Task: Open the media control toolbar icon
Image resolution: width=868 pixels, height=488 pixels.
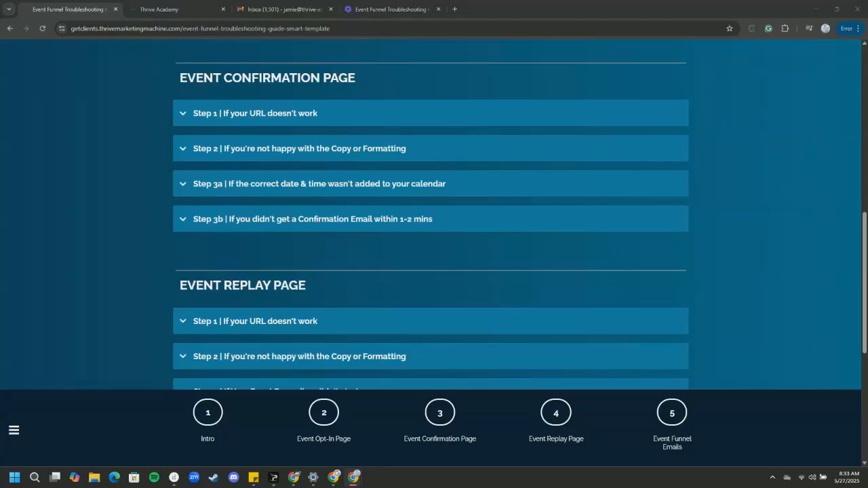Action: click(809, 28)
